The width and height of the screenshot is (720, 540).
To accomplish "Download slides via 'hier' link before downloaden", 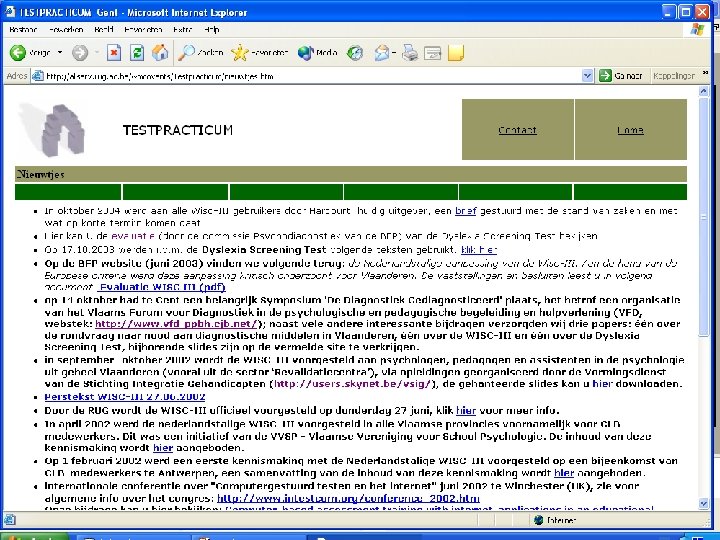I will pyautogui.click(x=602, y=383).
